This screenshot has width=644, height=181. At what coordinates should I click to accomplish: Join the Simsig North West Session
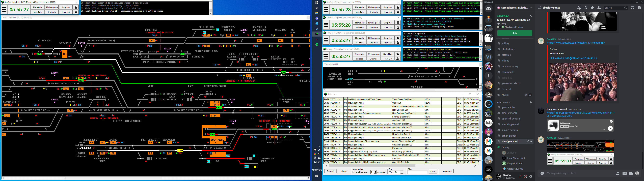click(x=515, y=33)
